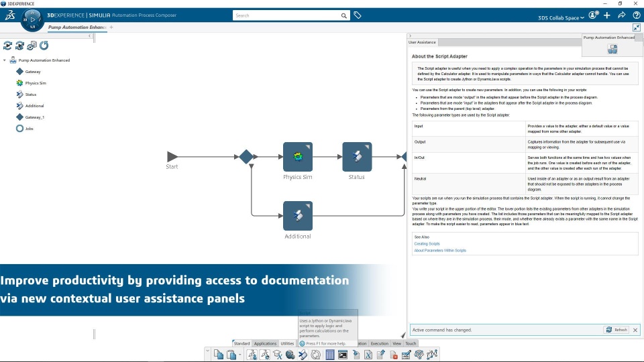Collapse the Pump Automation Enhanced tree node
Screen dimensions: 644x362
point(5,60)
